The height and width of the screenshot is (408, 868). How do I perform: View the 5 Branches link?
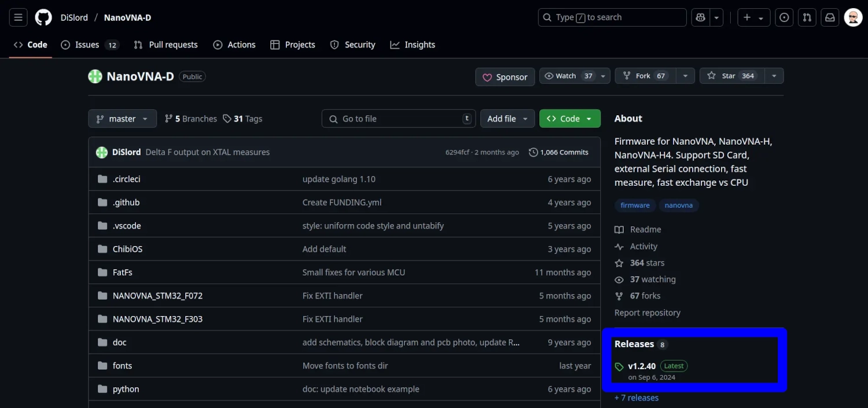pos(191,119)
